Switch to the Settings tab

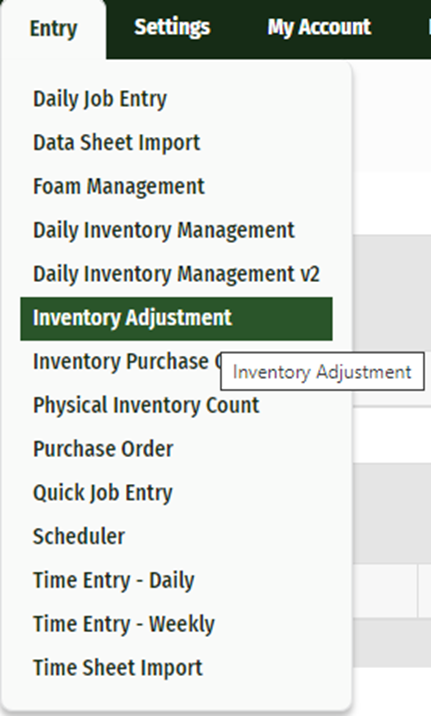pos(172,27)
